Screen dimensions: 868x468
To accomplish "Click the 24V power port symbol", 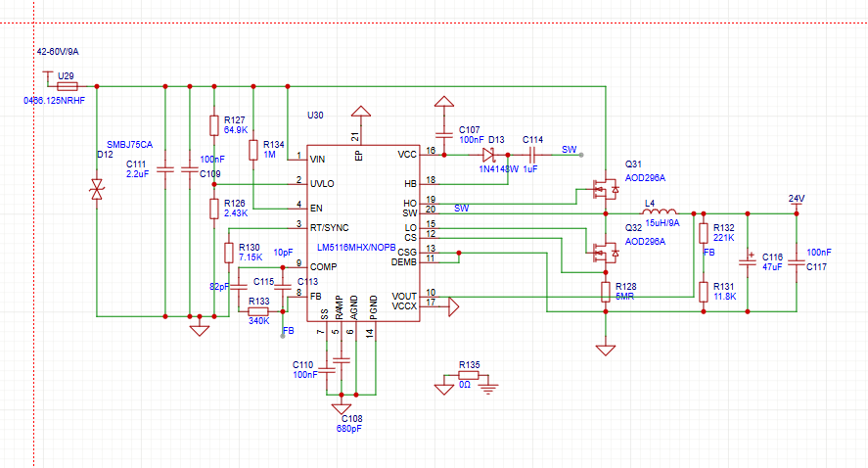I will (797, 206).
